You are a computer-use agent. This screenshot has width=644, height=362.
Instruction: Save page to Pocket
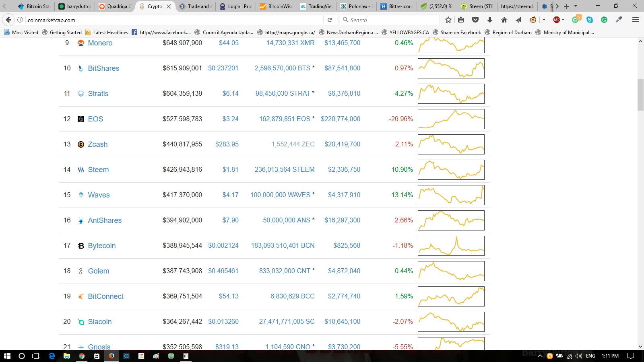(475, 20)
